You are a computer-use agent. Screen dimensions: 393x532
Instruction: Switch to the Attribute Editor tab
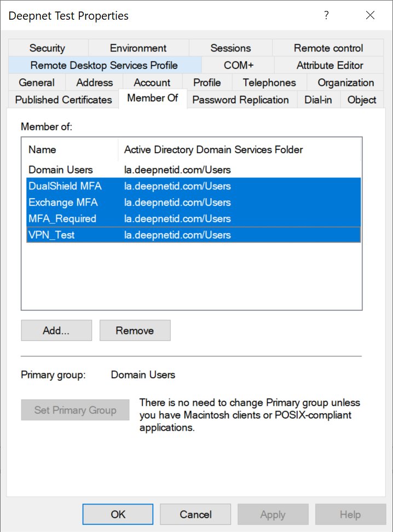(x=330, y=65)
